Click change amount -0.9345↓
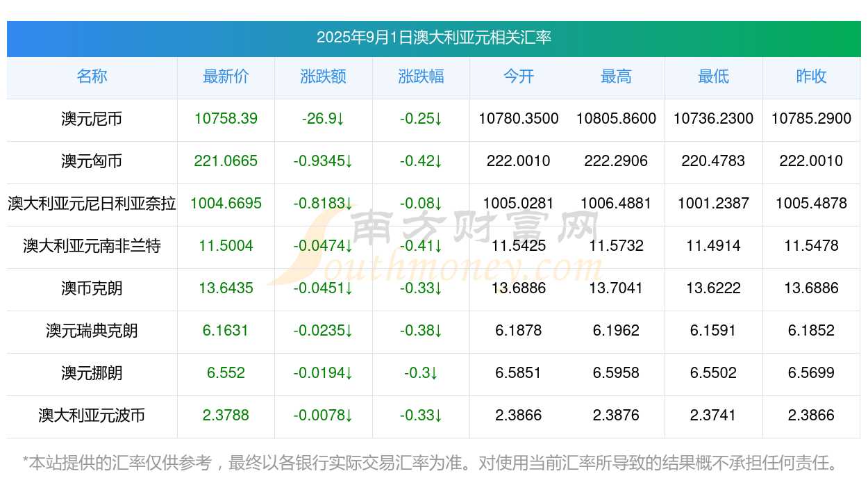 [x=324, y=161]
